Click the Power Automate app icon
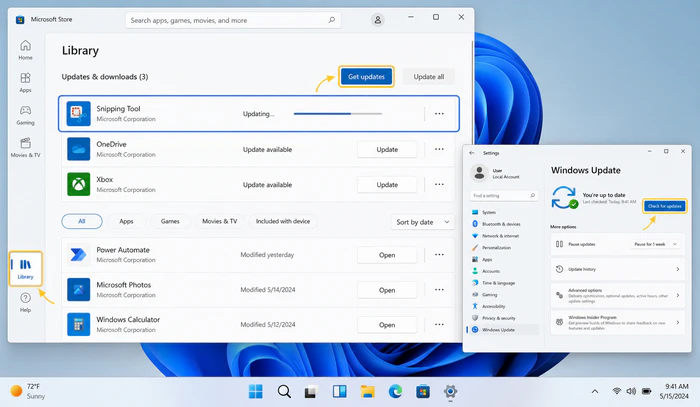The image size is (700, 407). (x=79, y=255)
